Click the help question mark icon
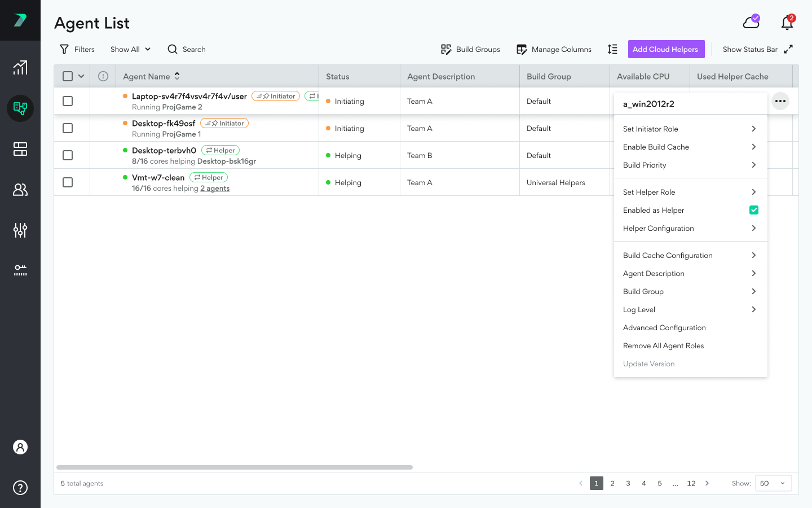 (x=20, y=488)
